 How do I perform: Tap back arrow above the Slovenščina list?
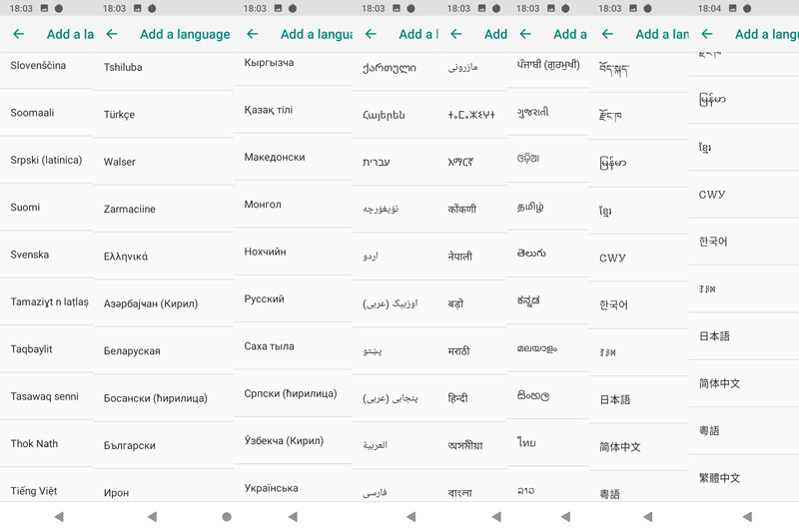[18, 34]
